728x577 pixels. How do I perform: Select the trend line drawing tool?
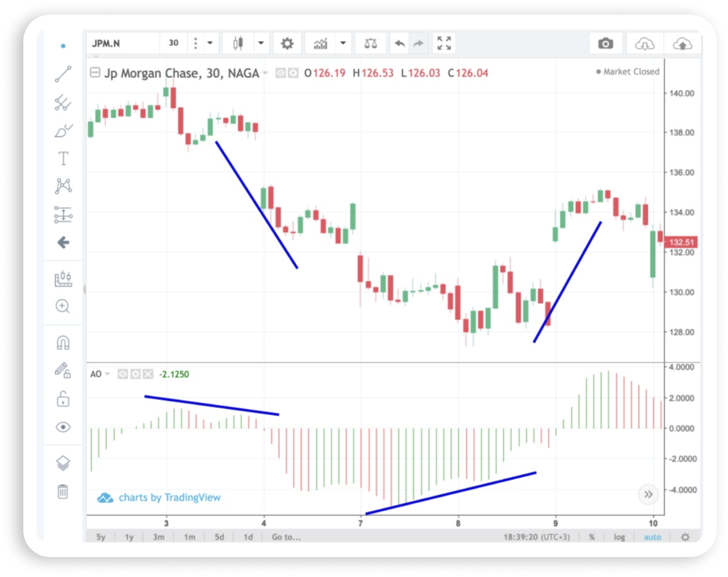tap(63, 74)
